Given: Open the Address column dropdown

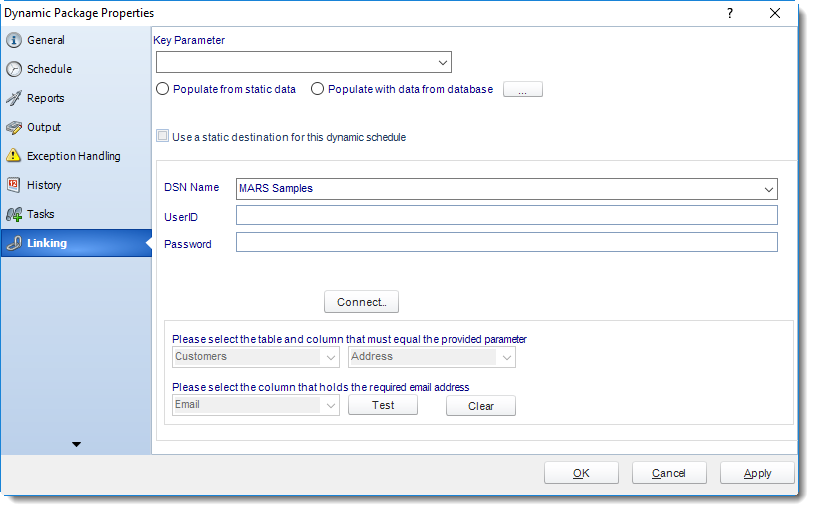Looking at the screenshot, I should 507,357.
